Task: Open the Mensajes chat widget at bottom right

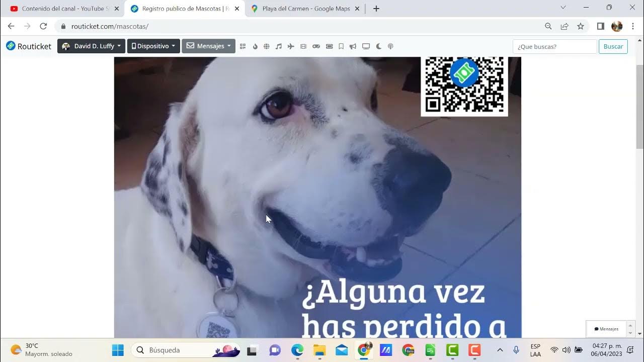Action: pyautogui.click(x=606, y=329)
